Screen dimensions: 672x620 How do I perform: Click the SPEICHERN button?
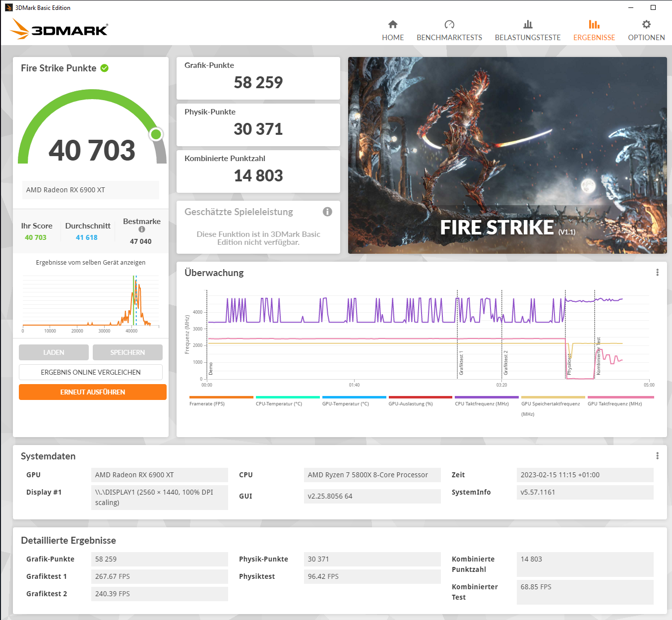click(127, 352)
